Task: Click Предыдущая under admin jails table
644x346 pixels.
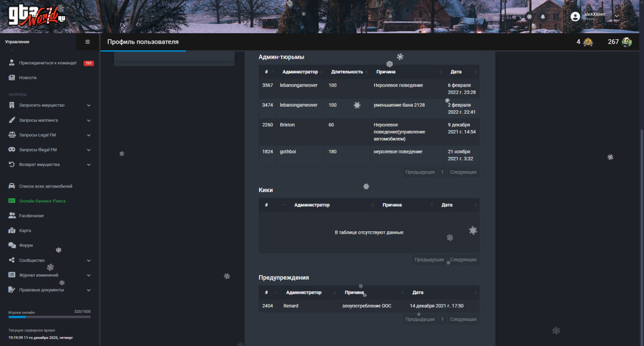Action: 420,172
